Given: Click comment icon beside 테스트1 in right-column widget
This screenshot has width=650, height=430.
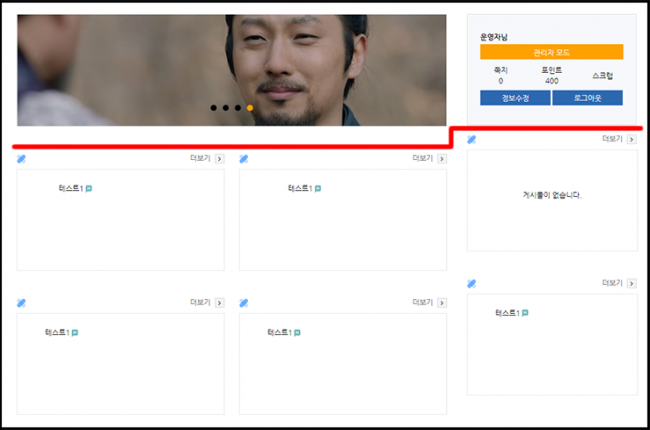Looking at the screenshot, I should [x=525, y=313].
